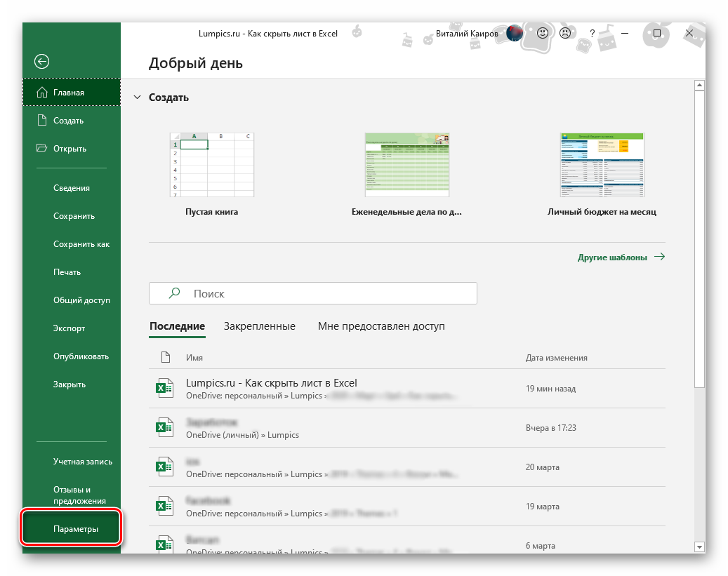
Task: Open the Закрепленные tab
Action: (259, 326)
